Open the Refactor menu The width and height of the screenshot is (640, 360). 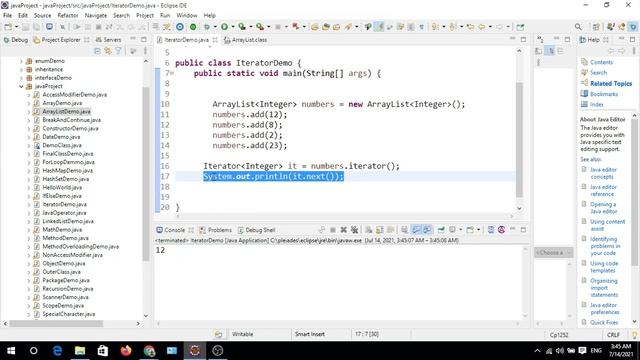click(x=68, y=15)
